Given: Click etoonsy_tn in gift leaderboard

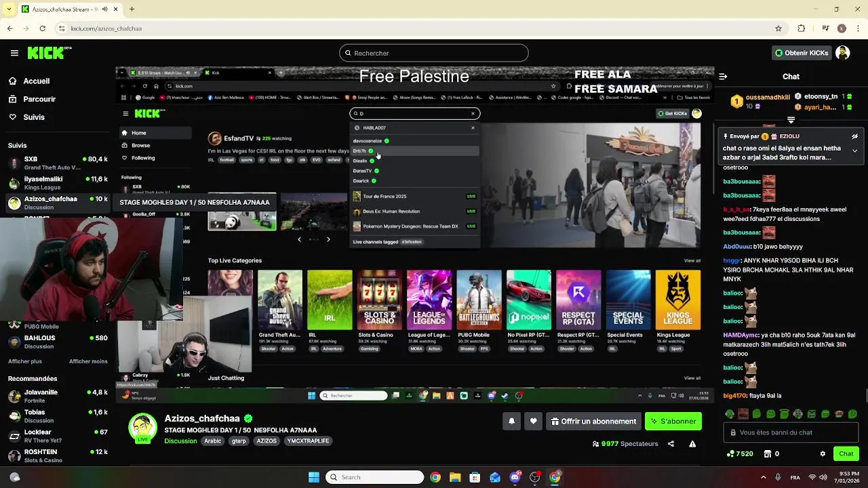Looking at the screenshot, I should [821, 97].
